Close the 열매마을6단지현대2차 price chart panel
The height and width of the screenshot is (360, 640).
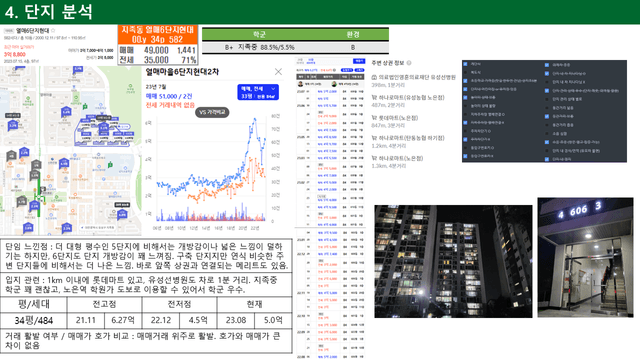click(x=278, y=72)
